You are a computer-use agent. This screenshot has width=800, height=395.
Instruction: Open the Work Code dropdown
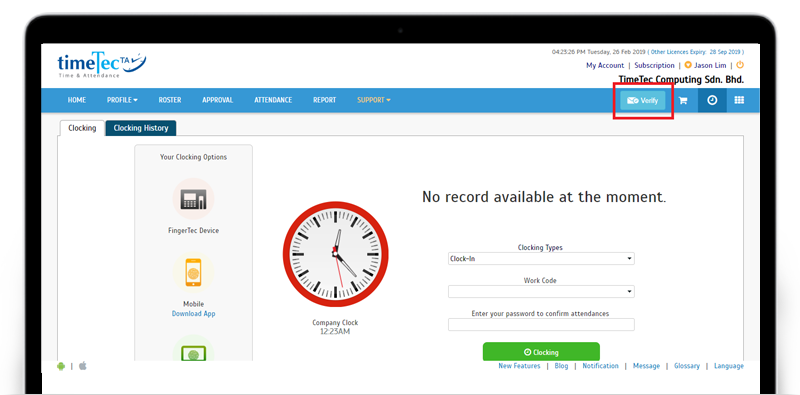coord(541,292)
